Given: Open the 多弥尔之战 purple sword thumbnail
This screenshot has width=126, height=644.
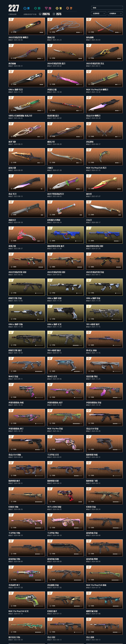Looking at the screenshot, I should tap(66, 78).
